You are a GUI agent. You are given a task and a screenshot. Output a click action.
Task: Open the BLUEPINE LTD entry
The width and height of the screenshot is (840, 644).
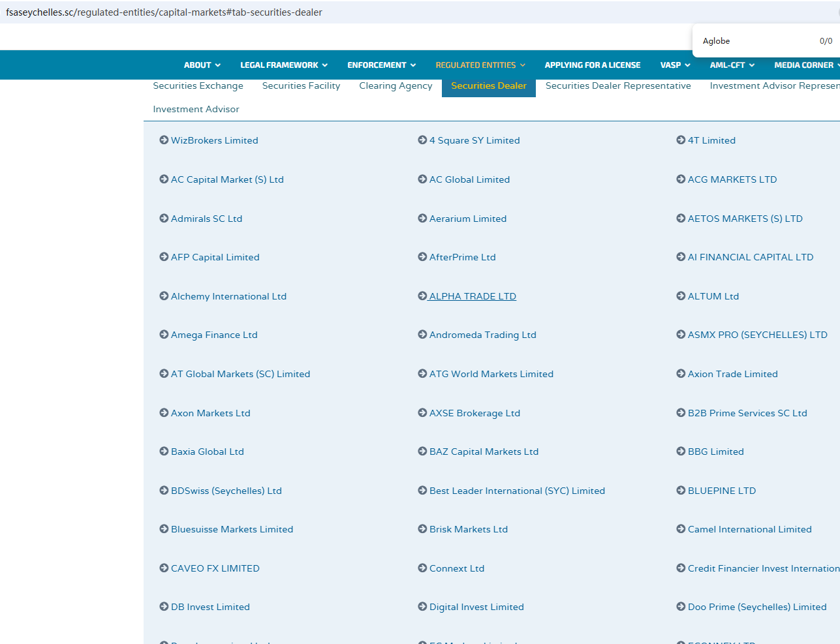(x=722, y=491)
